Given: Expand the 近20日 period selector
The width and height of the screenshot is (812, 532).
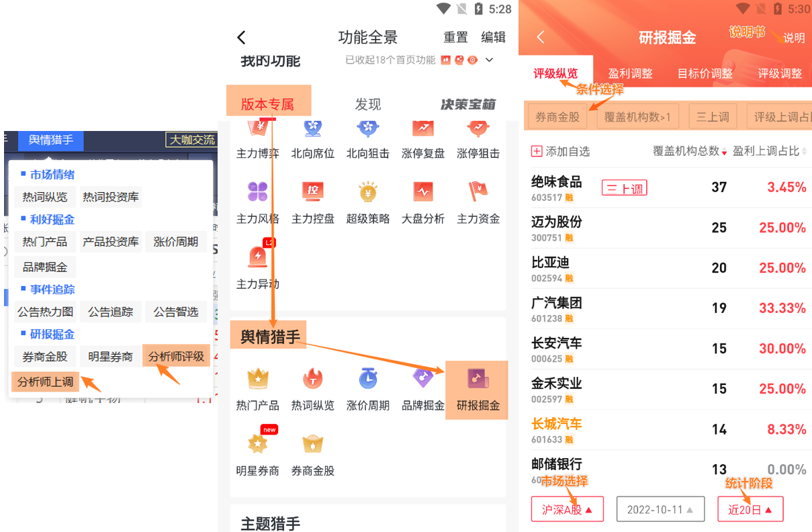Looking at the screenshot, I should [x=750, y=510].
